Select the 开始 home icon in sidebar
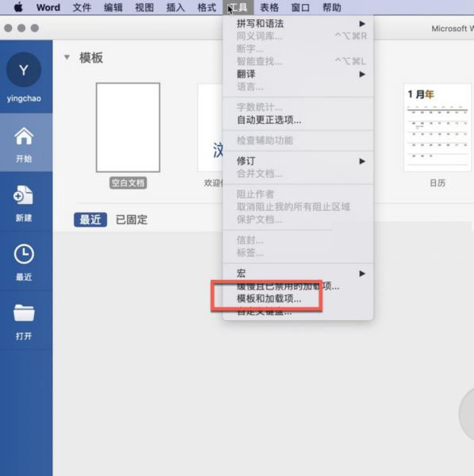The image size is (474, 476). [x=24, y=136]
